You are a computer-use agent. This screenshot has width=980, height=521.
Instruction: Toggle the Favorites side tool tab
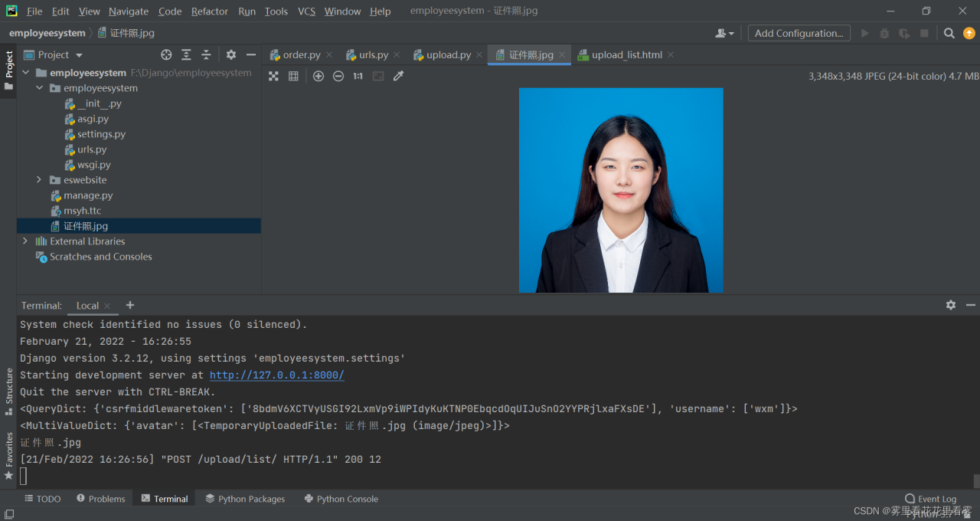tap(8, 456)
